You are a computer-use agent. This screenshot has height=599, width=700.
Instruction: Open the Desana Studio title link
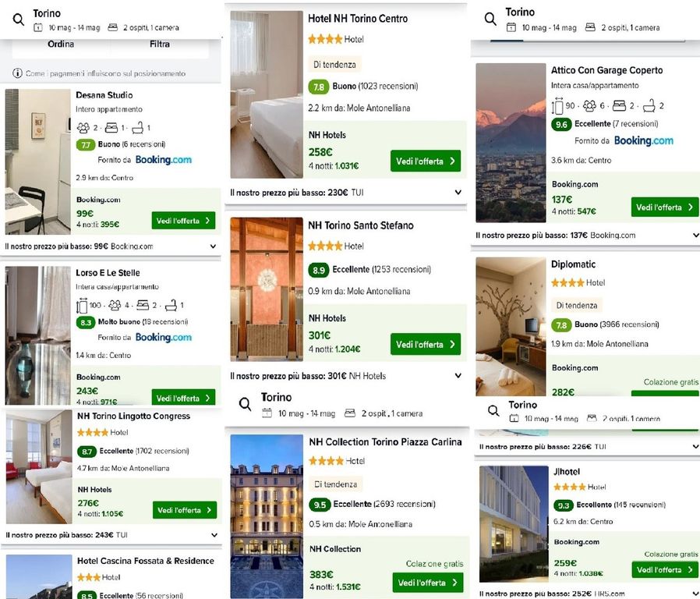coord(104,95)
